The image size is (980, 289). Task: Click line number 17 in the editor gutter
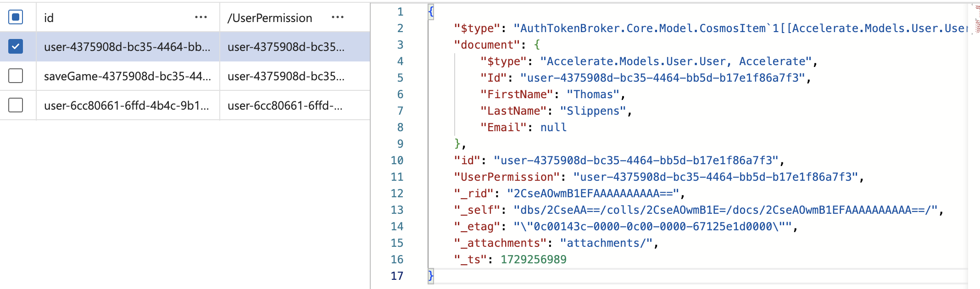397,276
